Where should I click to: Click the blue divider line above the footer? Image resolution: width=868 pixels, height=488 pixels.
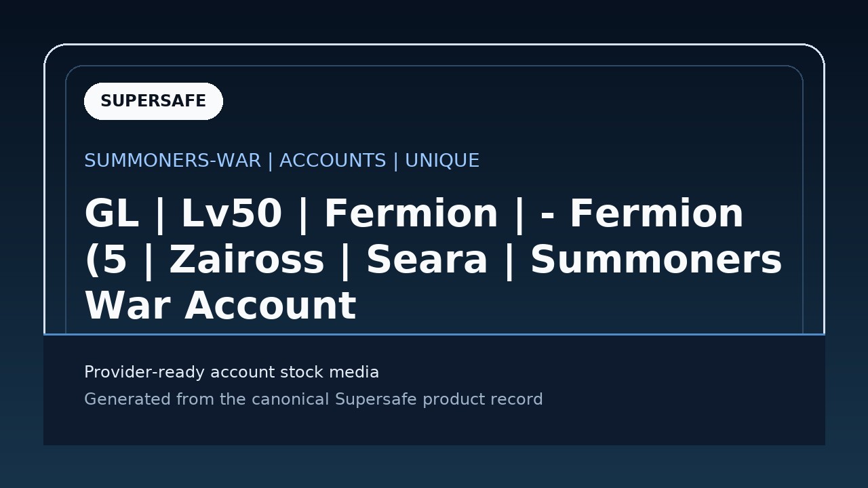coord(434,334)
